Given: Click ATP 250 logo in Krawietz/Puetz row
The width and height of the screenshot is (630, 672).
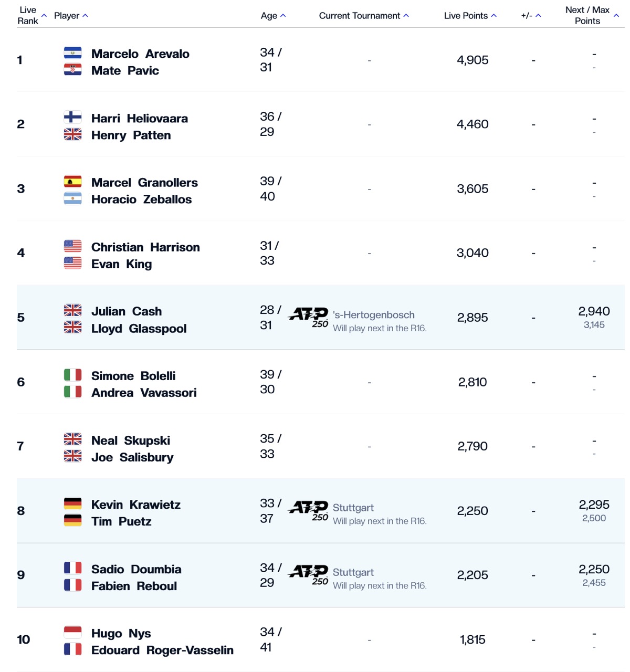Looking at the screenshot, I should (309, 511).
